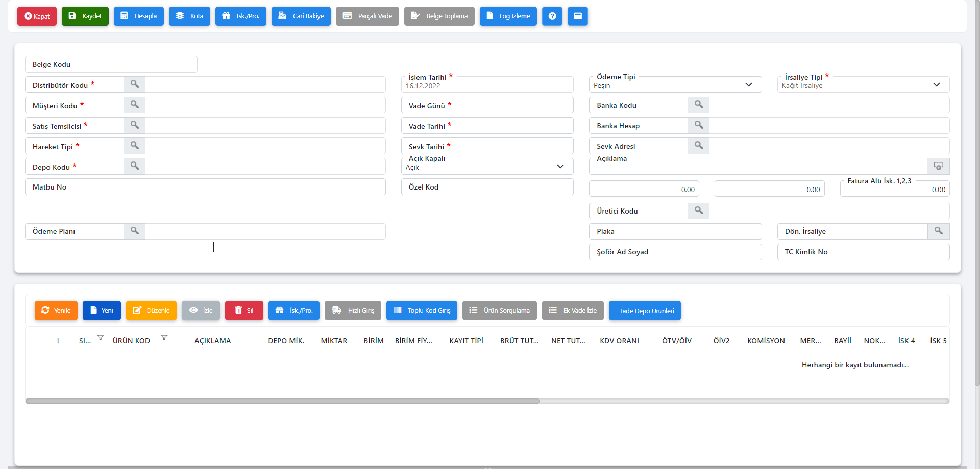Open the Açık Kapalı dropdown
The image size is (980, 469).
(560, 167)
